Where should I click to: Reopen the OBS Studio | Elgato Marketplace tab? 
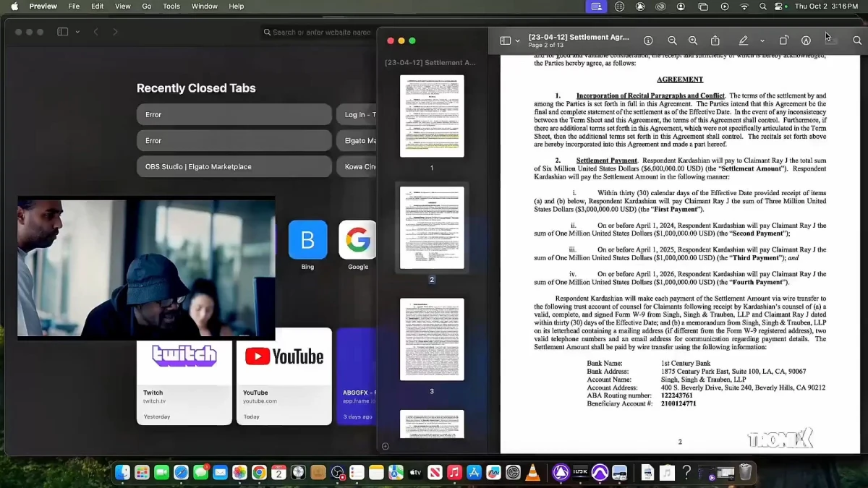[234, 166]
